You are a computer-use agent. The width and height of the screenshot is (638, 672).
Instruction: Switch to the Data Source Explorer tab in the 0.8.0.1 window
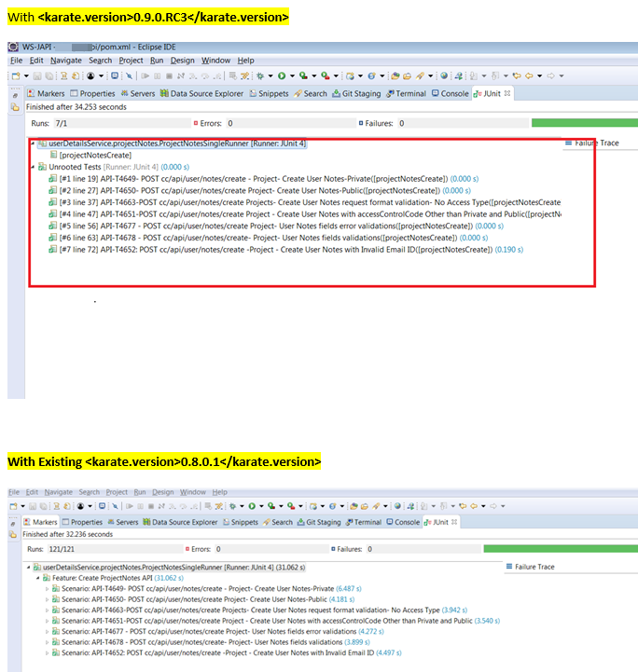pos(180,522)
